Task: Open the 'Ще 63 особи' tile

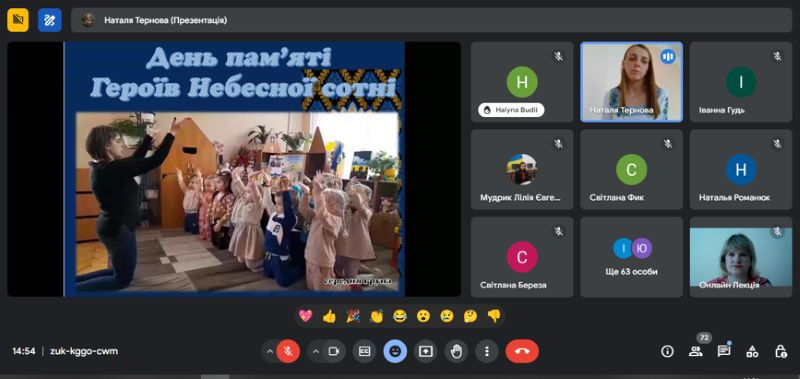Action: click(632, 257)
